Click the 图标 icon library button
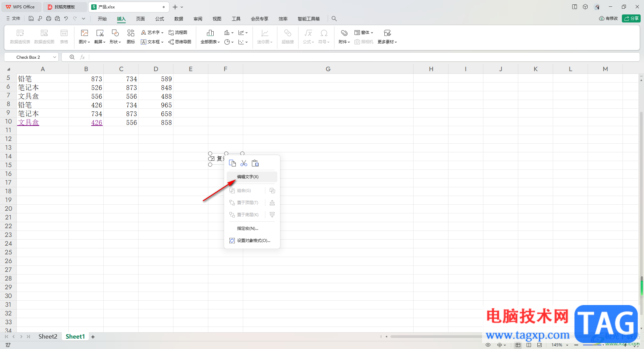The width and height of the screenshot is (644, 349). pyautogui.click(x=131, y=37)
